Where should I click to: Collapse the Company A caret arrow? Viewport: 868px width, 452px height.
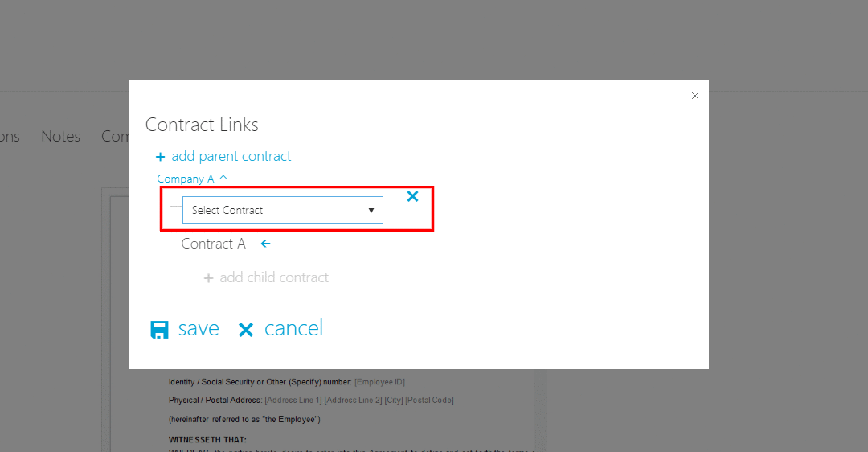223,178
